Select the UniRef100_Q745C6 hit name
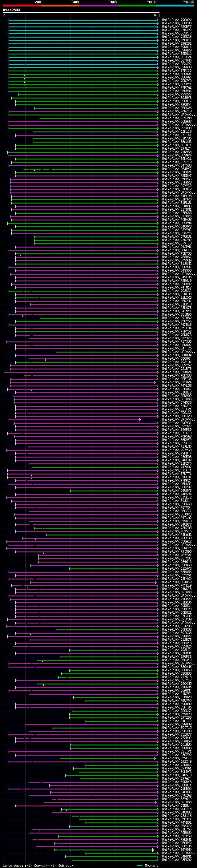This screenshot has height=868, width=197. (x=177, y=403)
